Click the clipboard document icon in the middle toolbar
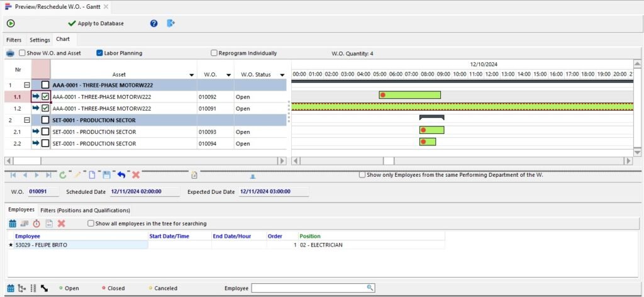 point(194,176)
